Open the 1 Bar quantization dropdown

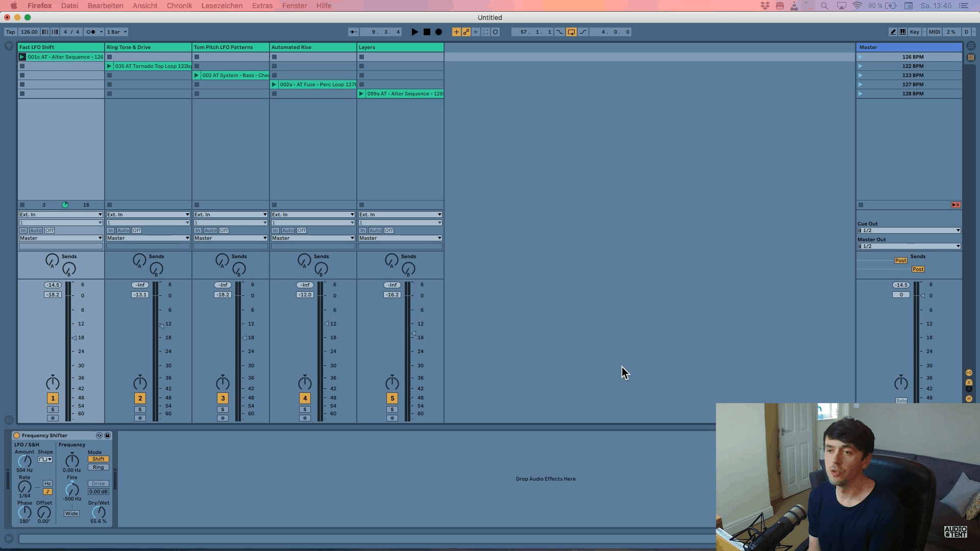click(x=117, y=32)
